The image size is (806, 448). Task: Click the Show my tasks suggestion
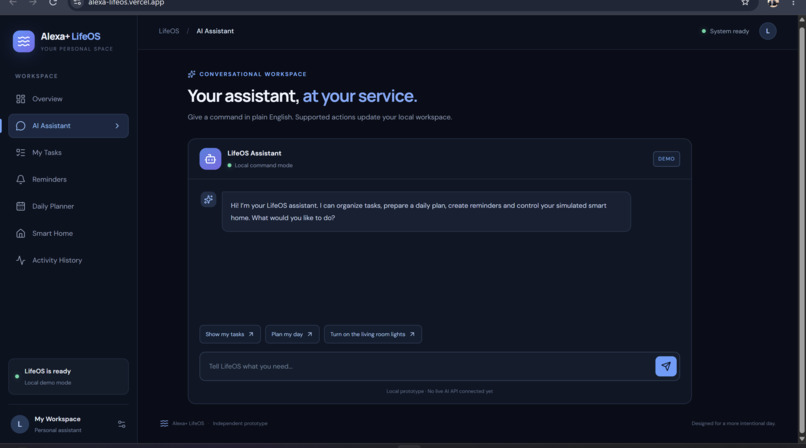[x=230, y=334]
